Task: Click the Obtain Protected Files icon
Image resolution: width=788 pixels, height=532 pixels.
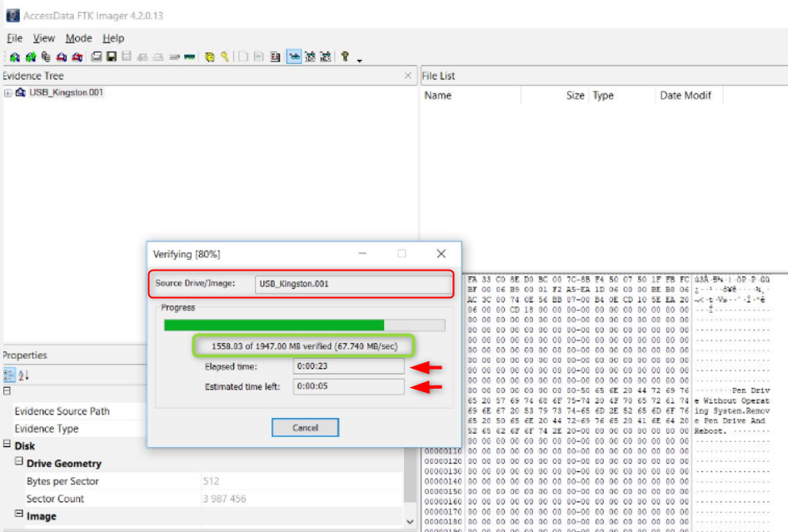Action: 210,57
